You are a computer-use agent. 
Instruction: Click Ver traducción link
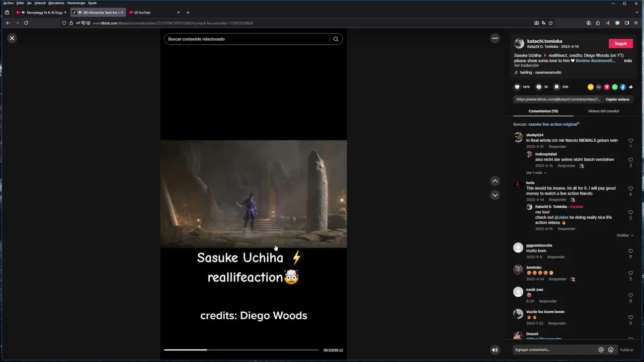tap(526, 65)
